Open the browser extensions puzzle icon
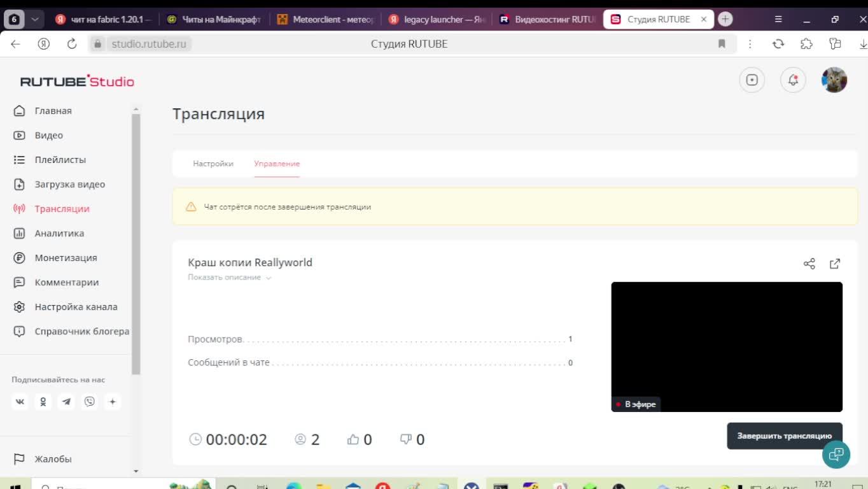This screenshot has height=489, width=868. [806, 44]
